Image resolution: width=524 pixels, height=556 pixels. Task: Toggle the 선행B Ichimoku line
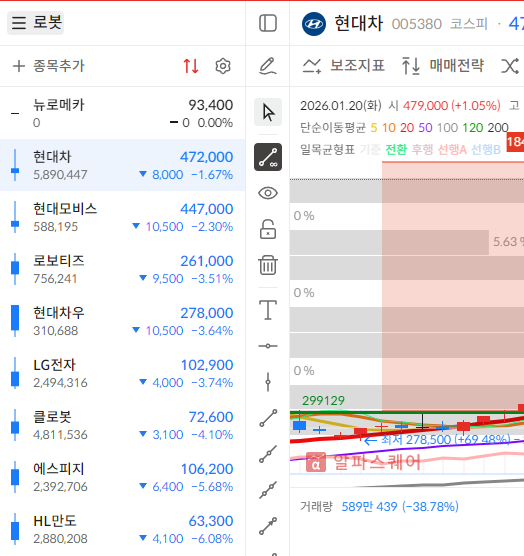coord(486,150)
